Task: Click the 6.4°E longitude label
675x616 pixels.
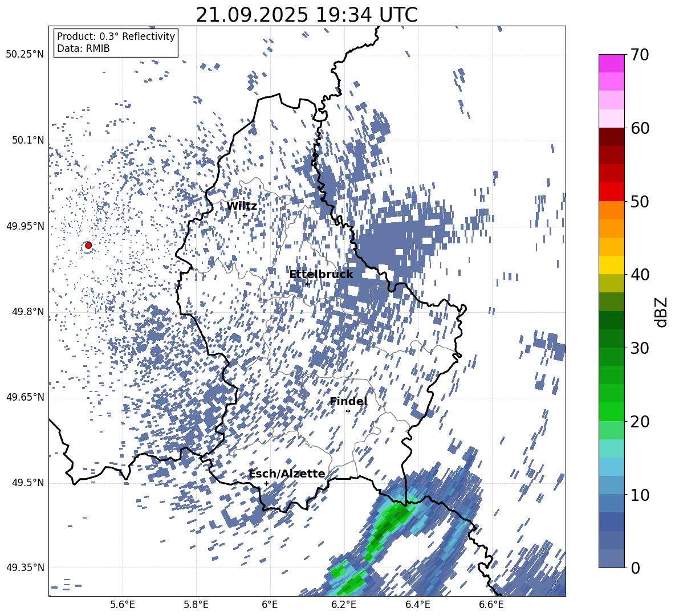Action: [417, 605]
